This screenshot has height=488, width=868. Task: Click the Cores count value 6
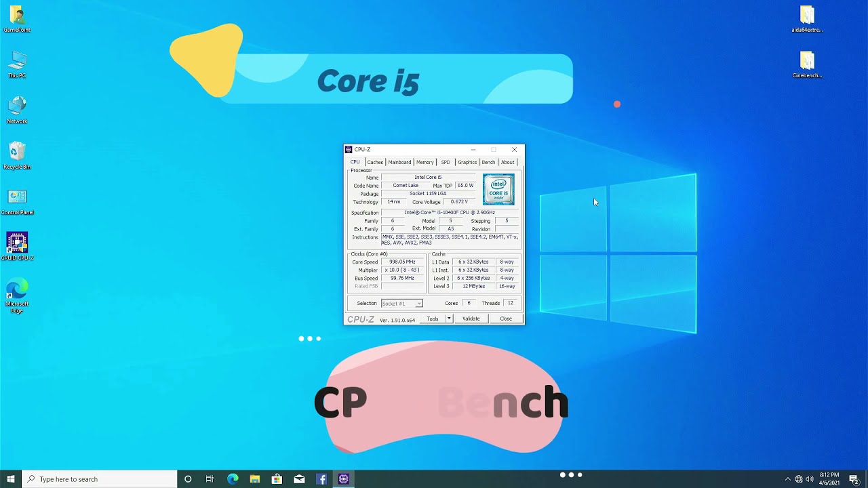click(x=469, y=304)
